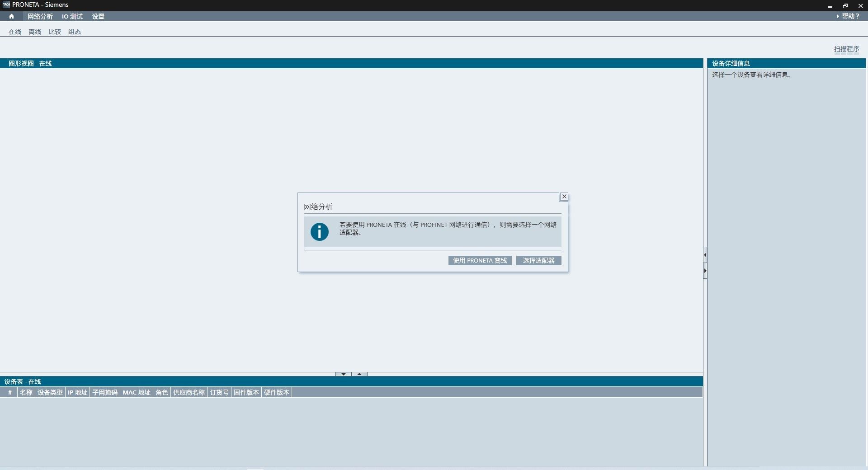Click the 设备详细信息 panel header
Viewport: 868px width, 470px height.
(787, 63)
